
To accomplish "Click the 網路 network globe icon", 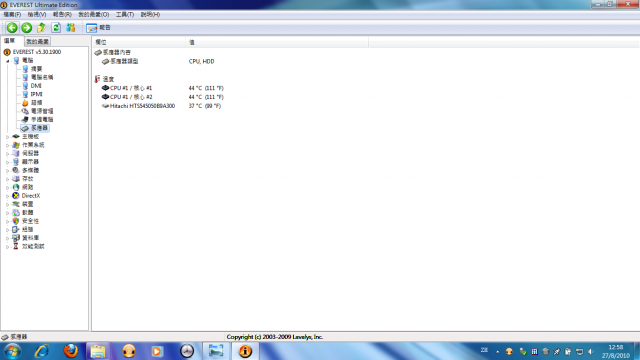I will (16, 187).
